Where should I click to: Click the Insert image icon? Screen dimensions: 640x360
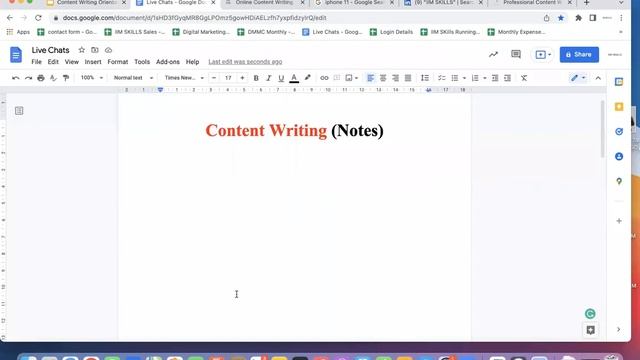click(x=349, y=78)
